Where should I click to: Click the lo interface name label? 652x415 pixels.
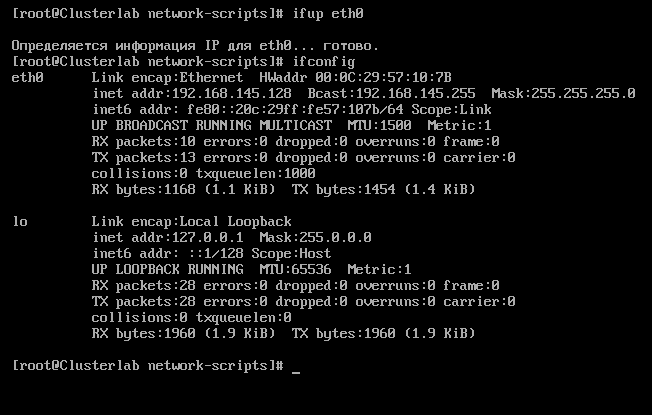[20, 222]
